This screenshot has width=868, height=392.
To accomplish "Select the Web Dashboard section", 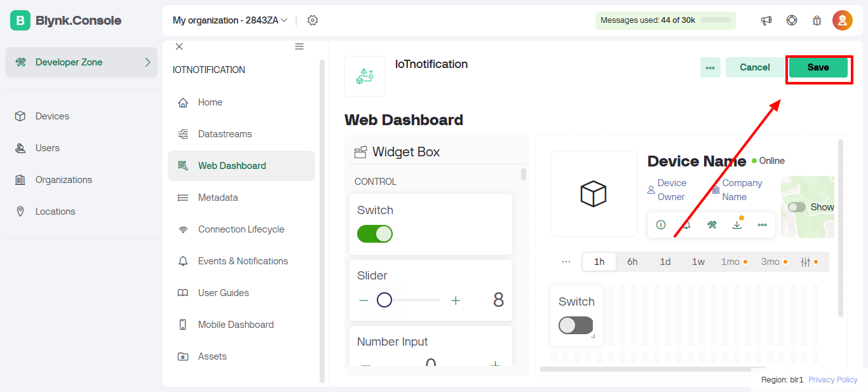I will tap(241, 166).
